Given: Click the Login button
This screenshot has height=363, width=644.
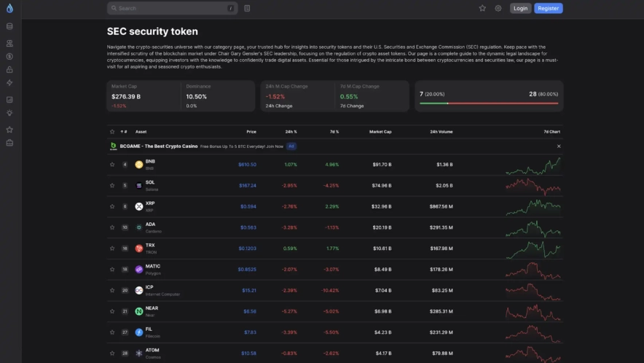Looking at the screenshot, I should point(520,9).
